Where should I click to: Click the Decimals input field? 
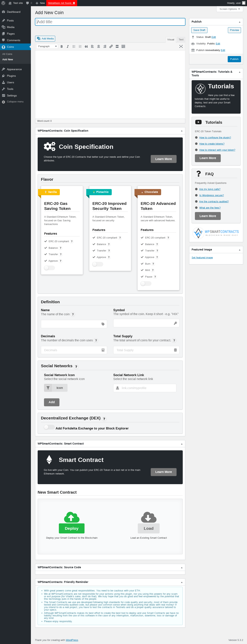[74, 350]
